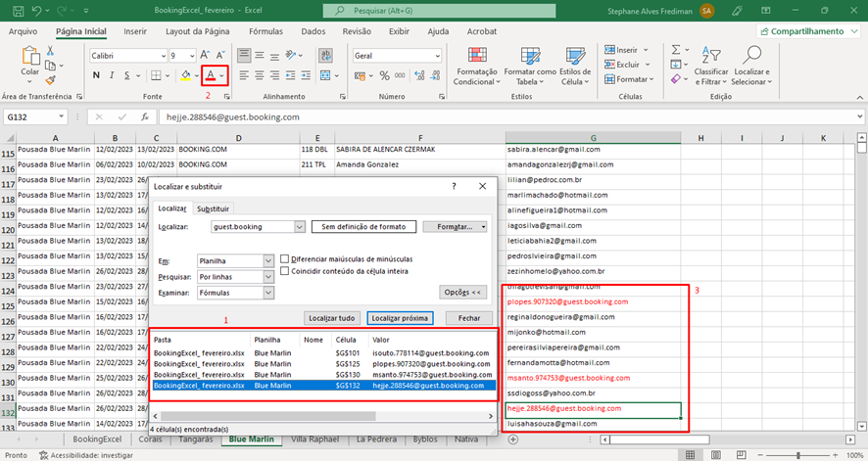Image resolution: width=868 pixels, height=461 pixels.
Task: Toggle bold formatting in the Fonte group
Action: pos(96,75)
